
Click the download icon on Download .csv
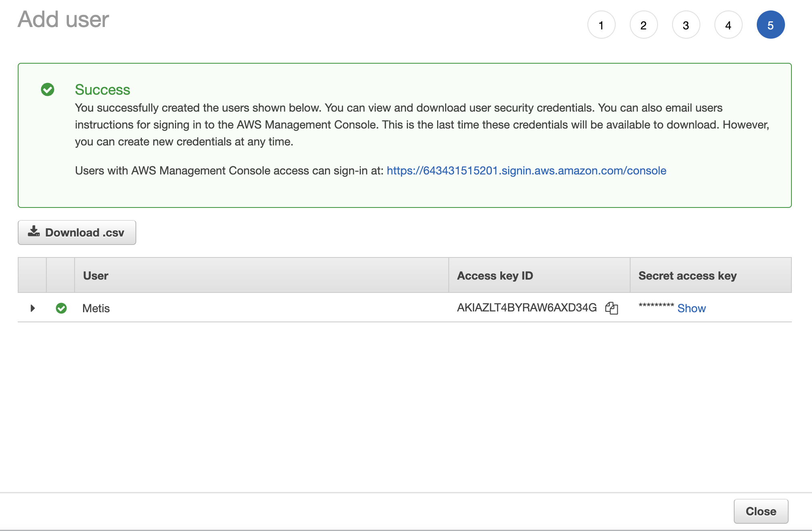click(34, 232)
